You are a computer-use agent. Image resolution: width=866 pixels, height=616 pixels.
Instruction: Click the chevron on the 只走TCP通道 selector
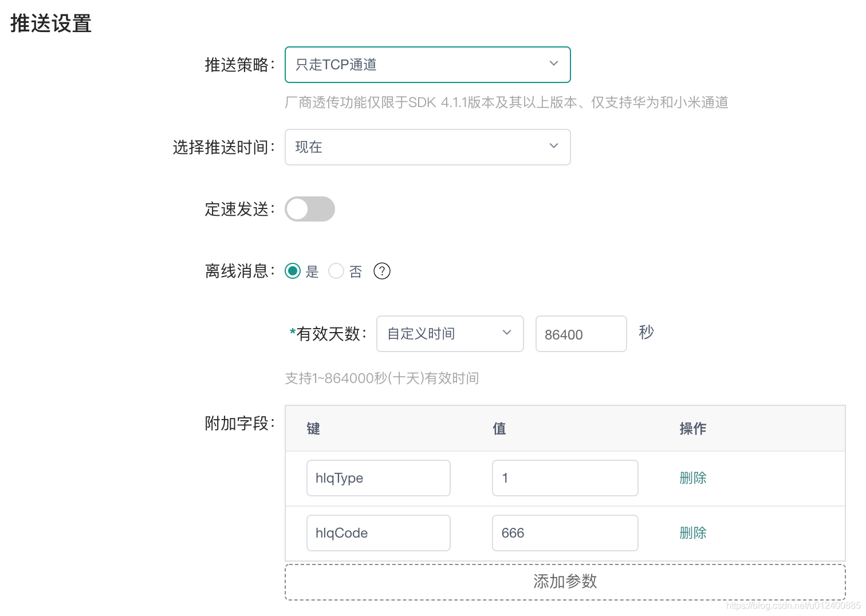click(553, 64)
